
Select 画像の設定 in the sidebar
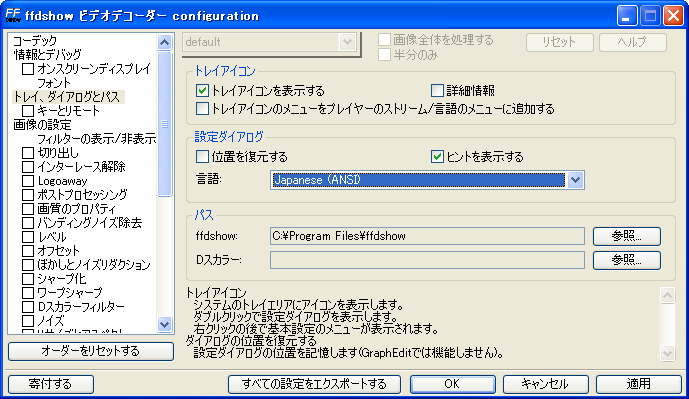[x=42, y=125]
